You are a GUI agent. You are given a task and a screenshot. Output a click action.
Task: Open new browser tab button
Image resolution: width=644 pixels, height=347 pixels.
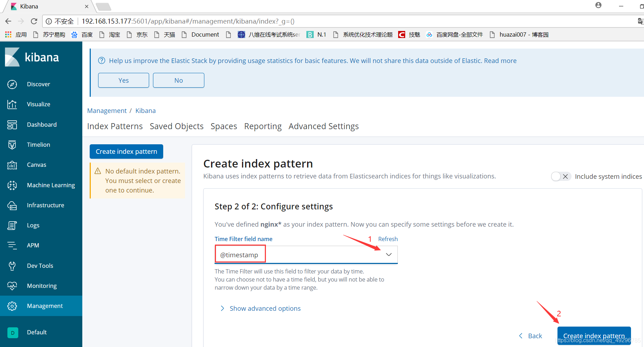click(103, 6)
